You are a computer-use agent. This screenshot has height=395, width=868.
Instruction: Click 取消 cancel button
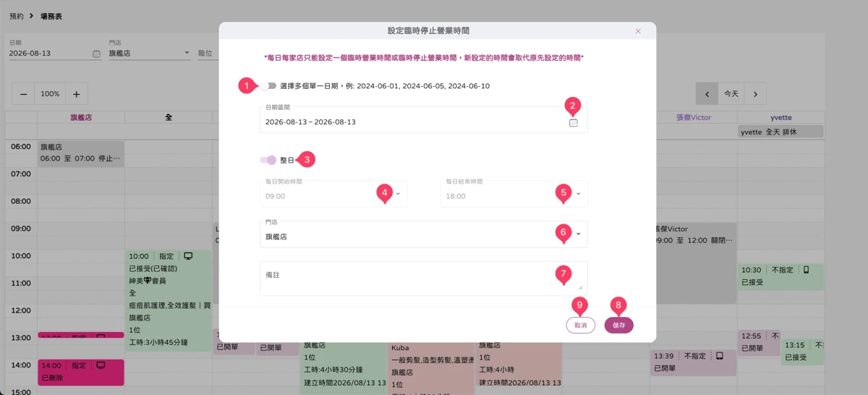pyautogui.click(x=580, y=326)
